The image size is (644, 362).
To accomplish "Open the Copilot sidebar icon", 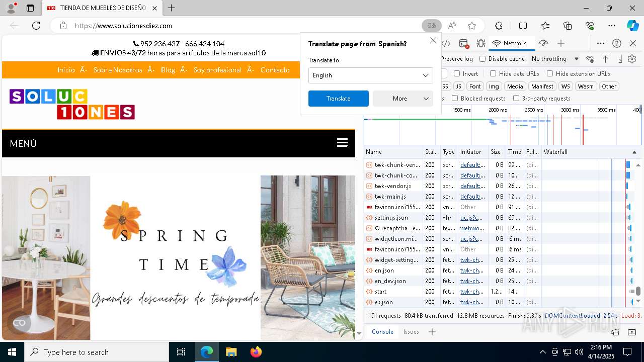I will (632, 26).
